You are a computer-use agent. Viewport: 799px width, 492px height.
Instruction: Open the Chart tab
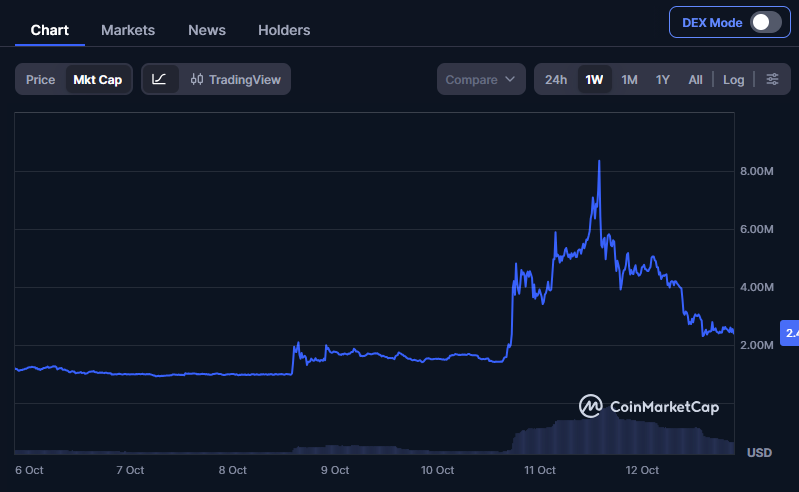point(49,30)
